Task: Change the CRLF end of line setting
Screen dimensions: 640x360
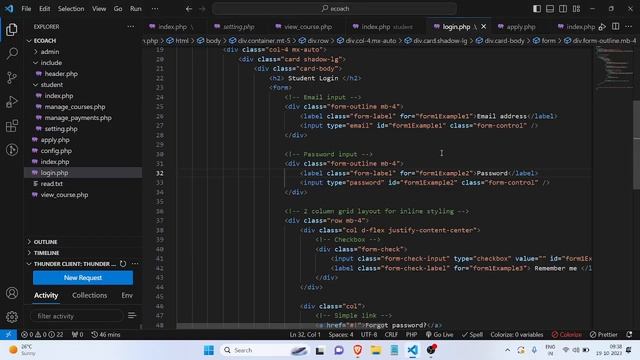Action: pyautogui.click(x=391, y=334)
